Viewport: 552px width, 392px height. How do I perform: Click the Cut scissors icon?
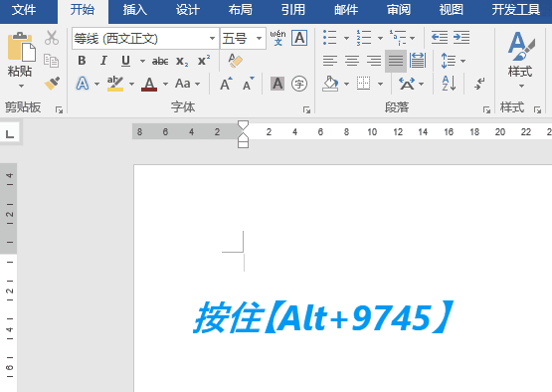(52, 38)
